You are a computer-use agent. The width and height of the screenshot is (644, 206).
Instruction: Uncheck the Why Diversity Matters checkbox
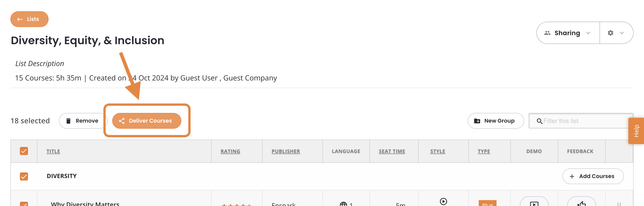point(24,204)
